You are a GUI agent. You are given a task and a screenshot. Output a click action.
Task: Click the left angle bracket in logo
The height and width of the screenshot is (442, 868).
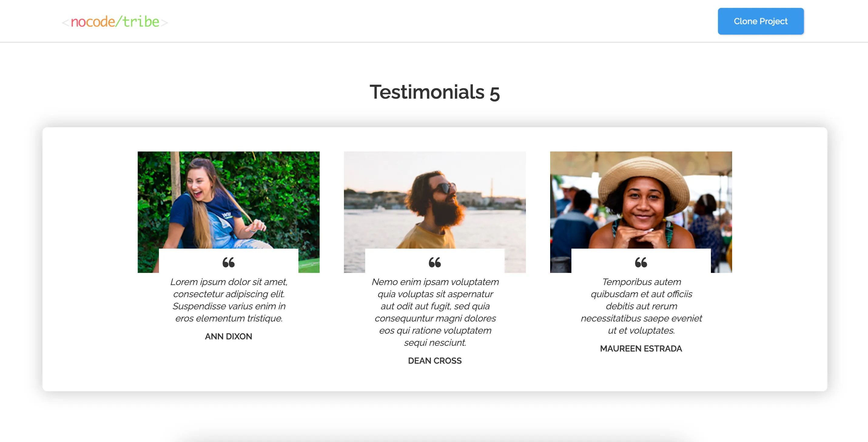point(66,23)
